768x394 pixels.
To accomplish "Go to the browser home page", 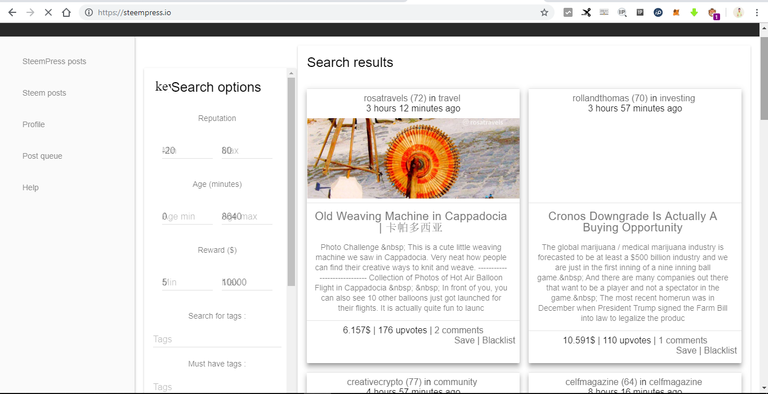I will click(66, 13).
